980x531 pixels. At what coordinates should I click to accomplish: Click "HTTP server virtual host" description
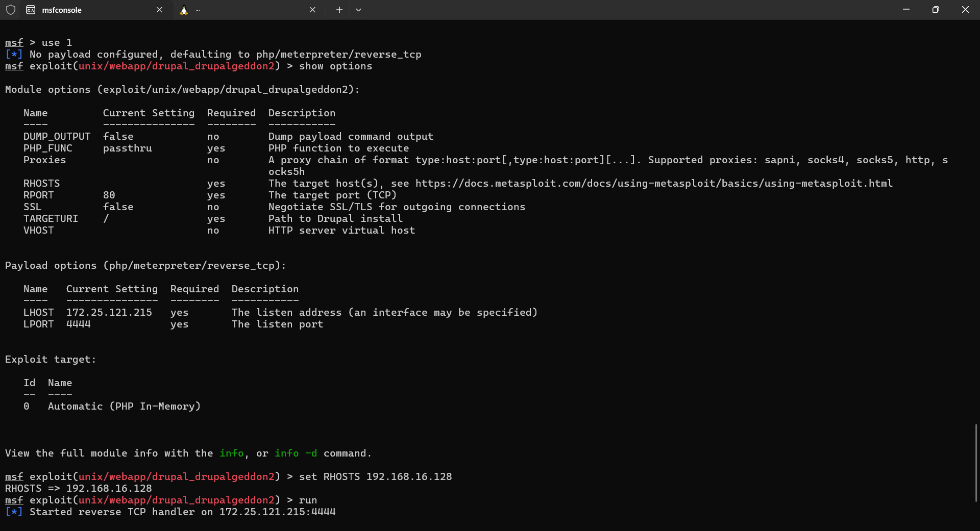point(341,230)
